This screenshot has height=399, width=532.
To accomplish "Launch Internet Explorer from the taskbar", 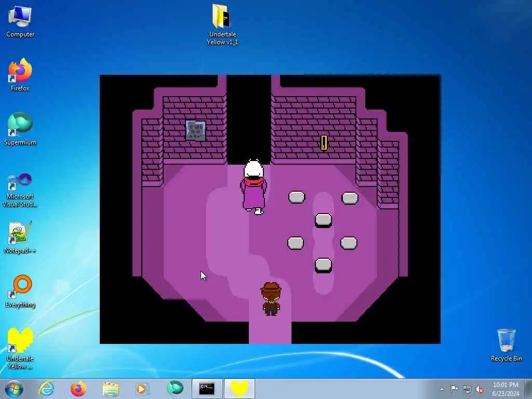I will tap(46, 389).
